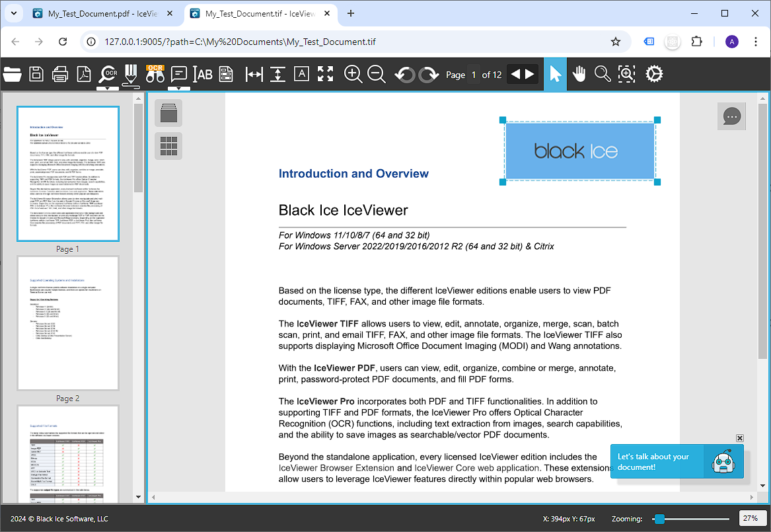Close the chat assistant popup

click(739, 438)
